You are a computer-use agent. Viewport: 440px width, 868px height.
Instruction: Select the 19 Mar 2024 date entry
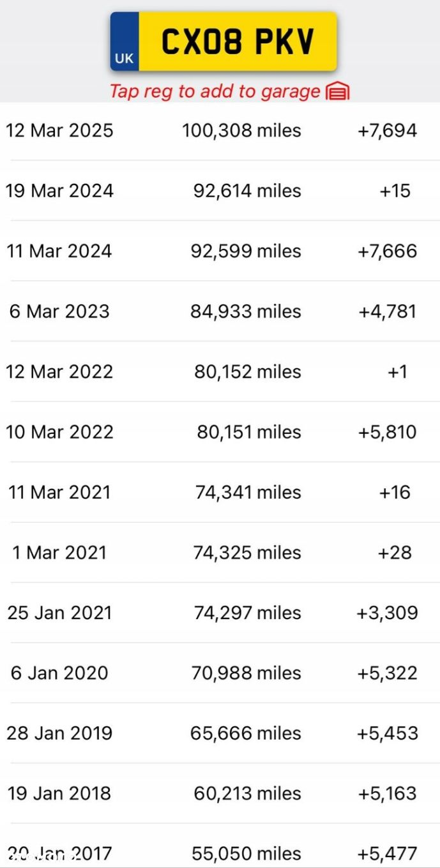point(59,191)
